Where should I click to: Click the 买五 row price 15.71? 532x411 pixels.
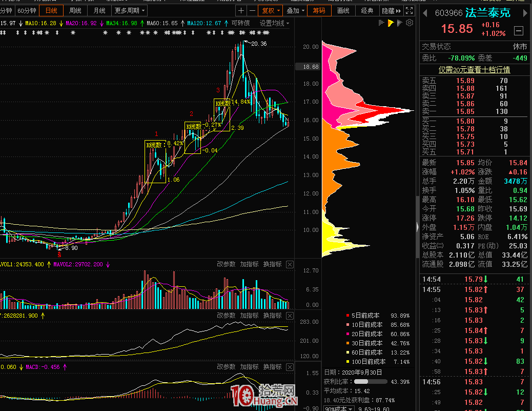[x=465, y=152]
